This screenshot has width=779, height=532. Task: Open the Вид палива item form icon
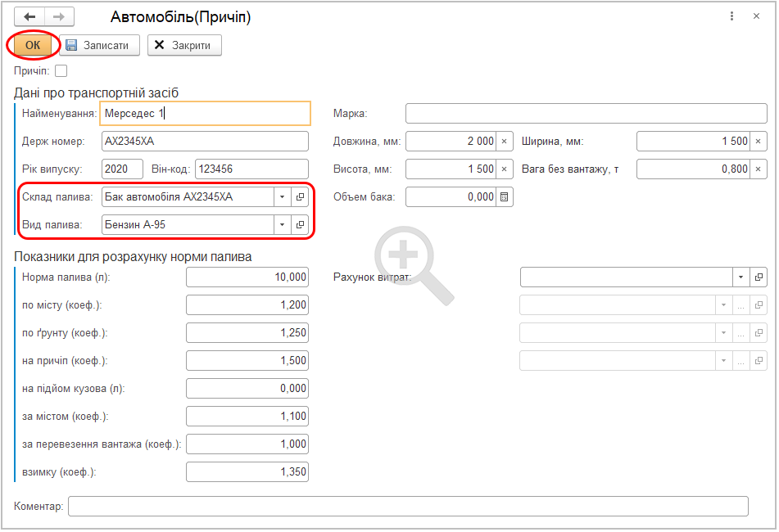[x=300, y=225]
